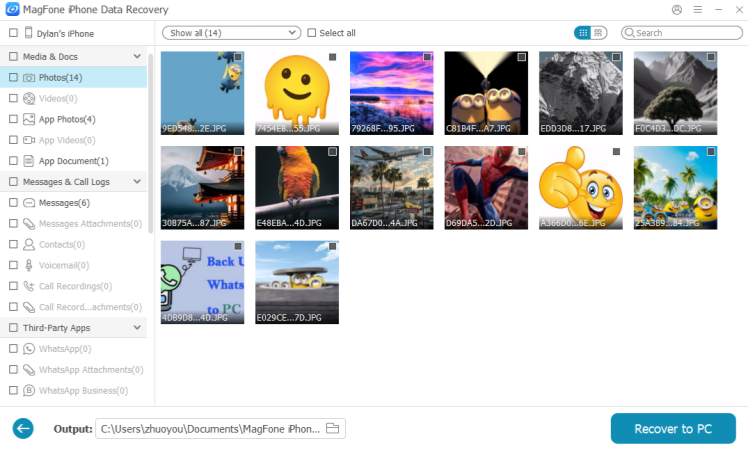Click in the Search field
The width and height of the screenshot is (748, 450).
[682, 32]
